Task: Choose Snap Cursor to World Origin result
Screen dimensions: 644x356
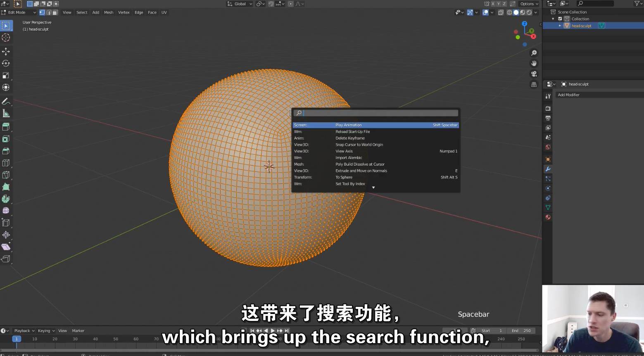Action: click(375, 145)
